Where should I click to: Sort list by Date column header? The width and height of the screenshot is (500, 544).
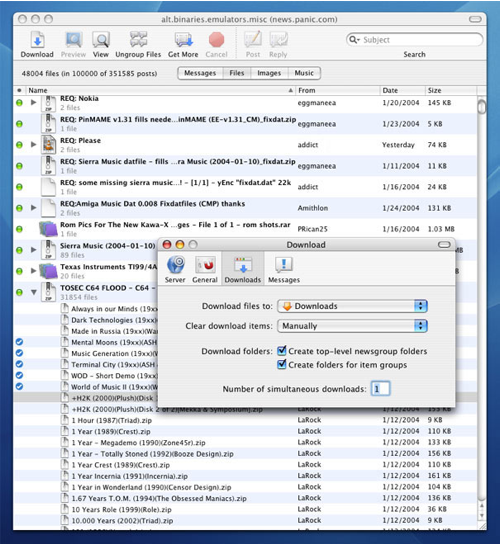[402, 90]
